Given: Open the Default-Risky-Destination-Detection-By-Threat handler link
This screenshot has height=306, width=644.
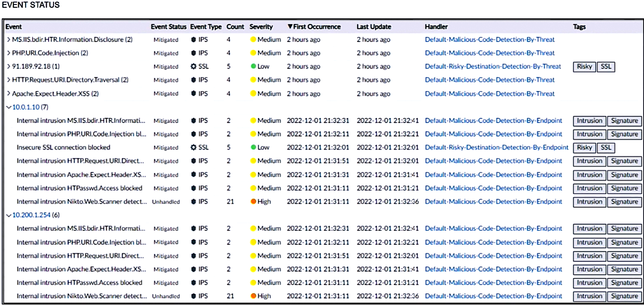Looking at the screenshot, I should 493,66.
